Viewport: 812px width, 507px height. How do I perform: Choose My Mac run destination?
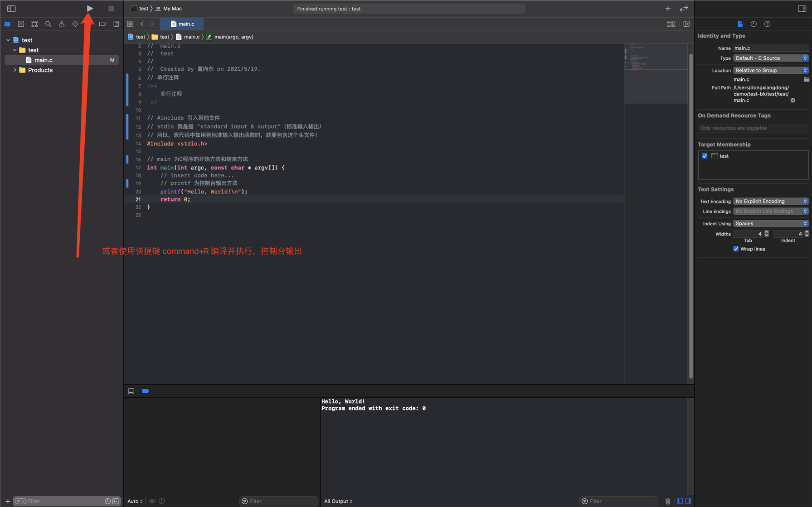[x=168, y=9]
